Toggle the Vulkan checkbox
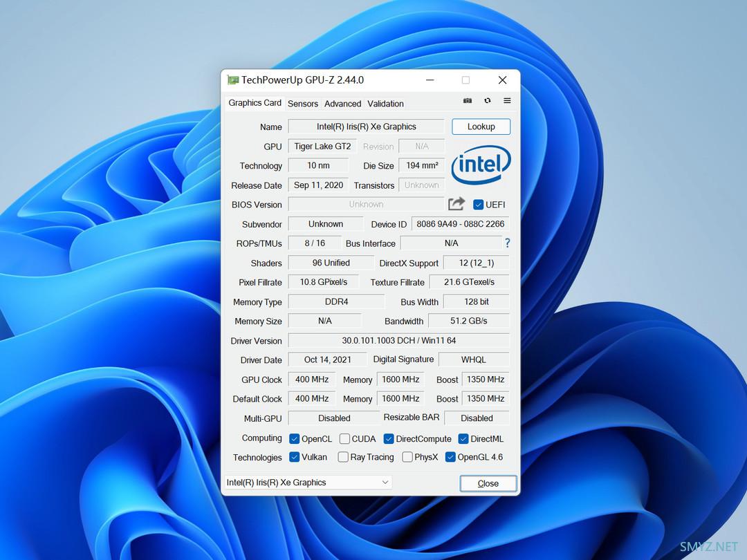The image size is (747, 560). 294,457
